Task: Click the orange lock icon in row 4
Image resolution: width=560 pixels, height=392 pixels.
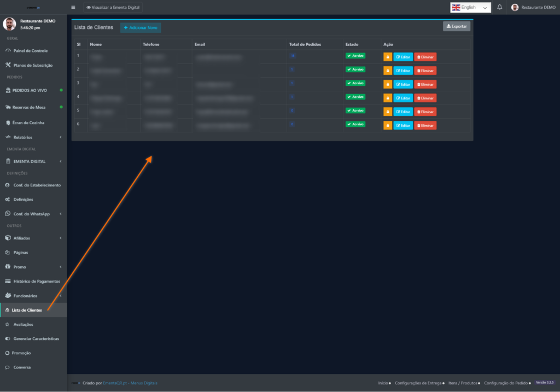Action: coord(388,98)
